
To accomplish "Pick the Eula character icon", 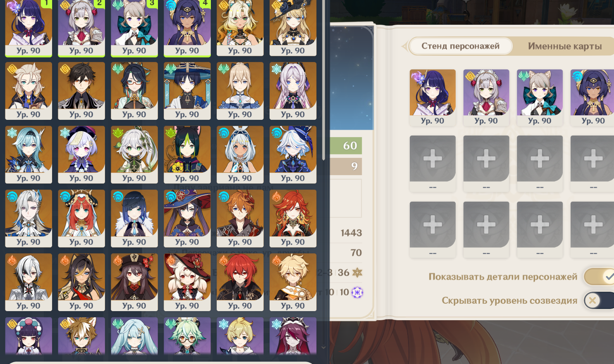I will 29,155.
